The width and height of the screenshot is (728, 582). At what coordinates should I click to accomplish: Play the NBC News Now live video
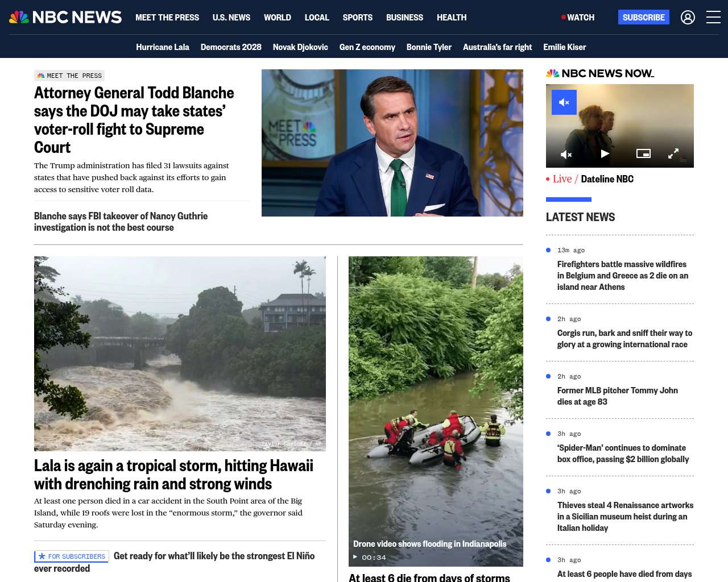[x=605, y=153]
